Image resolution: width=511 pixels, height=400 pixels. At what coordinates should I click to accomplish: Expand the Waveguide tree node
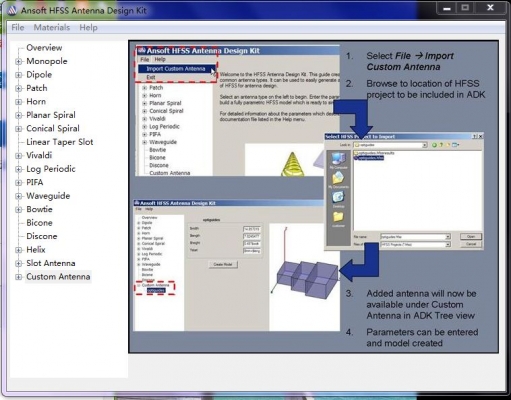19,196
